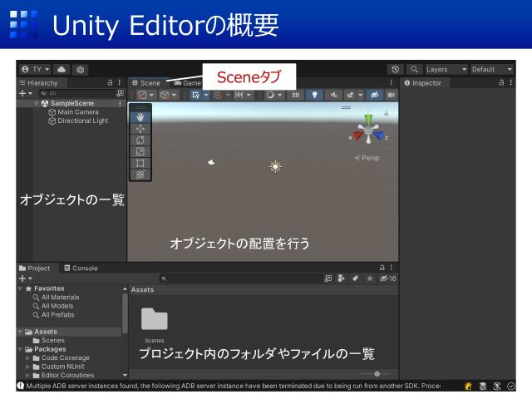Image resolution: width=532 pixels, height=399 pixels.
Task: Select the Scale tool in Scene toolbar
Action: (140, 151)
